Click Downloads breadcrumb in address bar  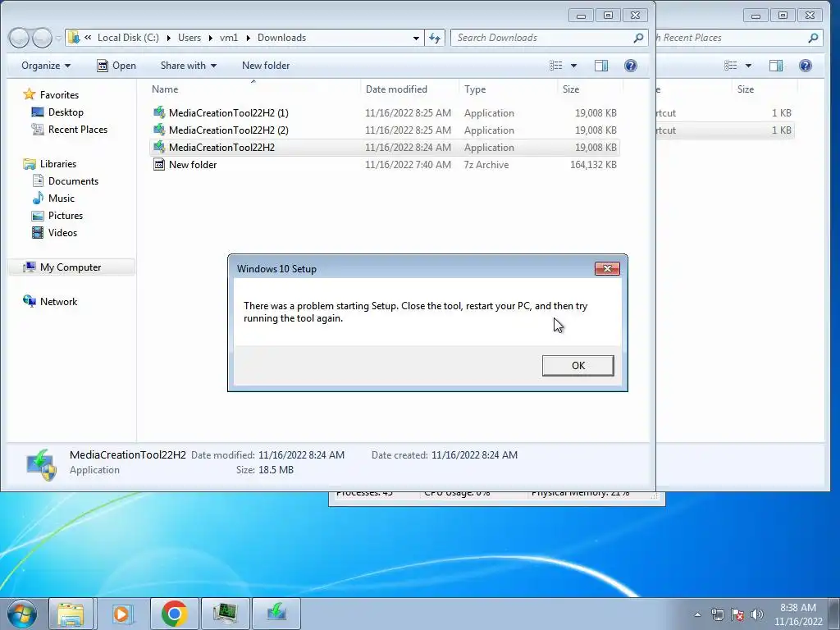pos(282,38)
